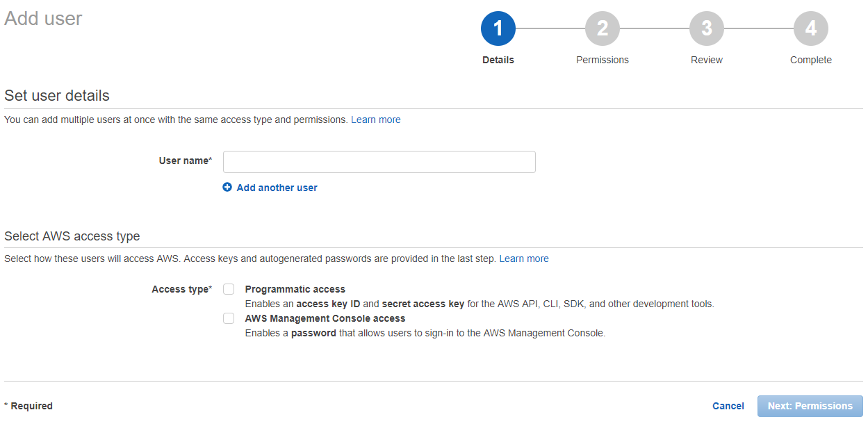Image resolution: width=868 pixels, height=426 pixels.
Task: Select step 4 Complete circle
Action: point(811,28)
